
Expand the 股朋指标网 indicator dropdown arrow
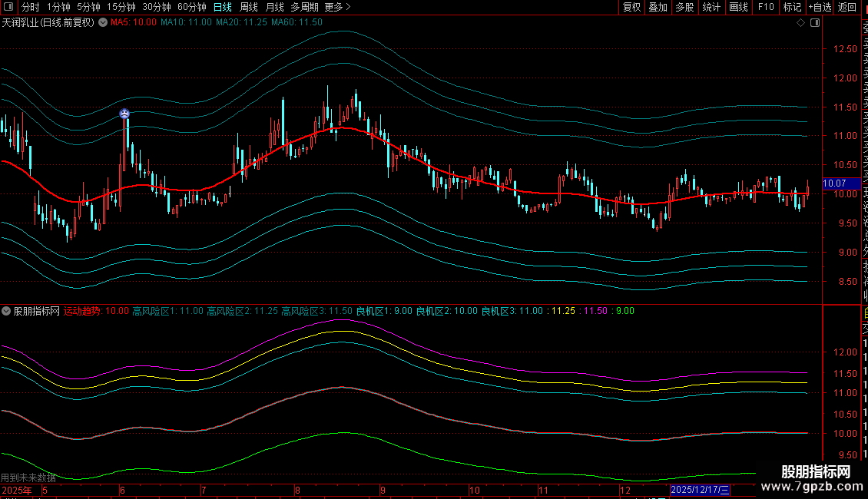click(x=7, y=312)
